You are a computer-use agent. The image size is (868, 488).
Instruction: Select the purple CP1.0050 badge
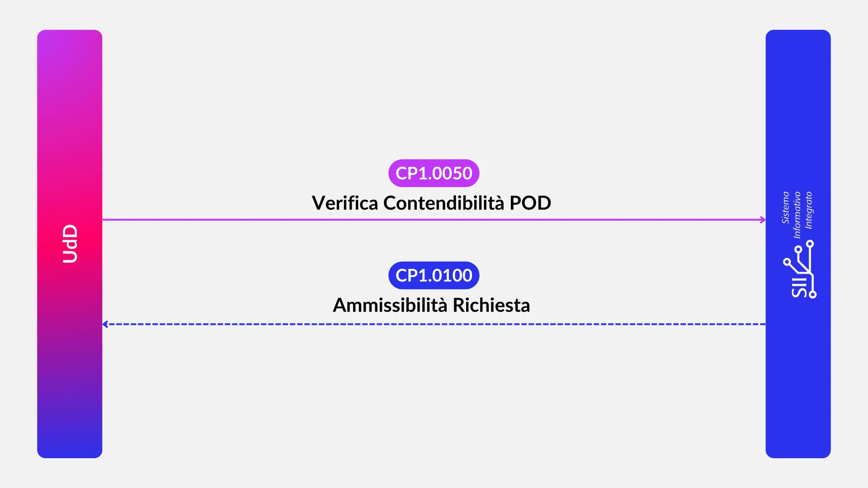coord(434,173)
